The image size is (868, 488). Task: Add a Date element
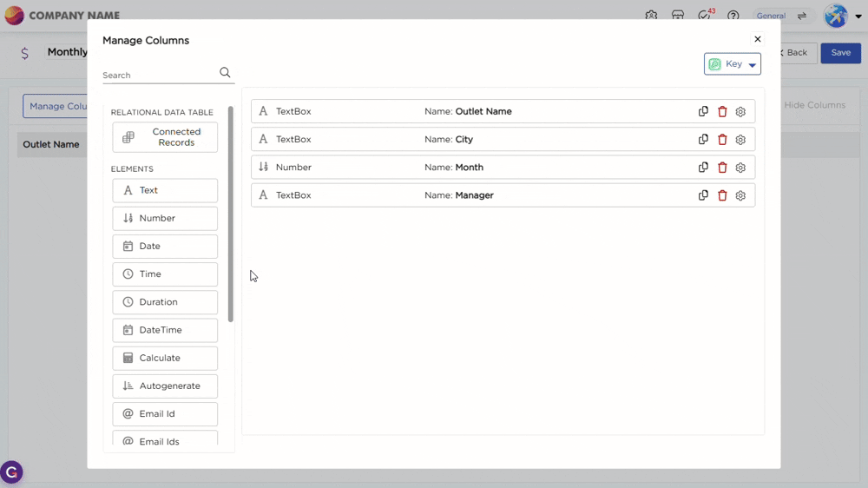coord(165,247)
